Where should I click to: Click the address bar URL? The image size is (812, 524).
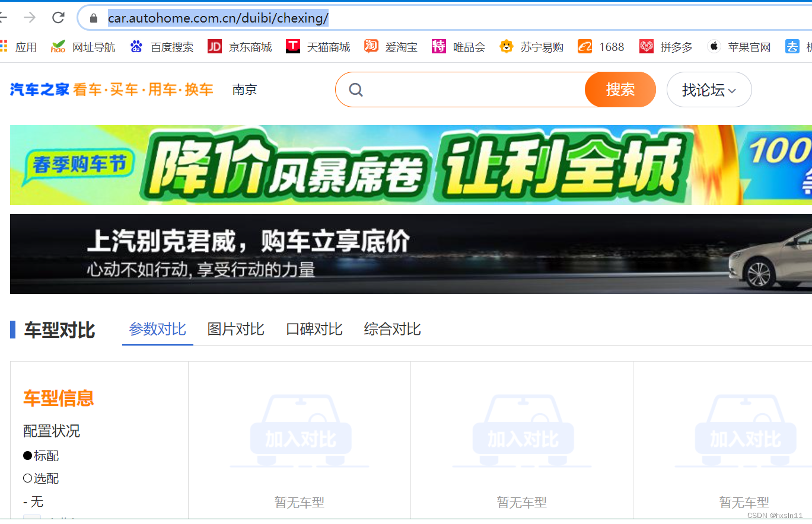218,18
